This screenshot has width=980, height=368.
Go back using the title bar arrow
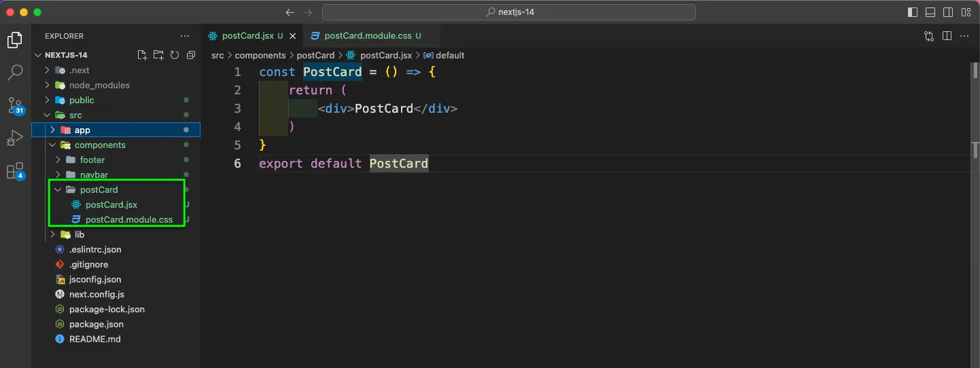tap(290, 12)
